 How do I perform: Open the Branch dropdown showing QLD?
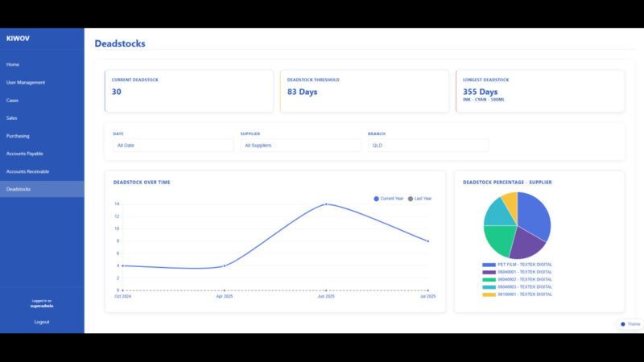[427, 146]
